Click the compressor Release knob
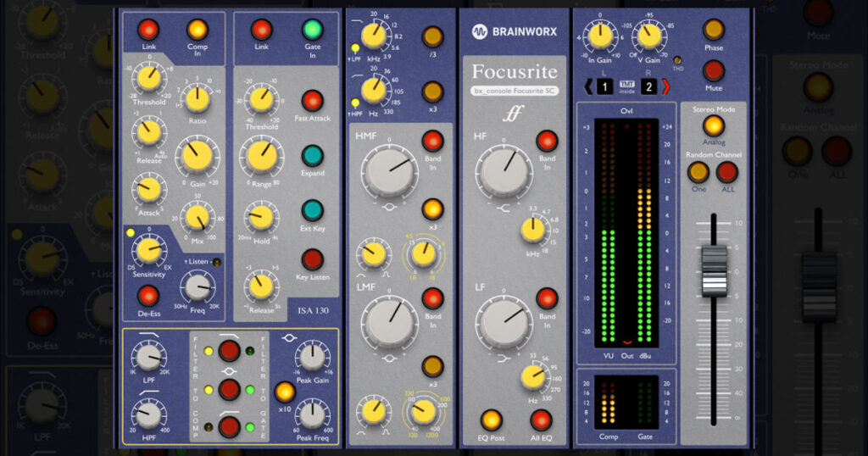 click(x=149, y=133)
